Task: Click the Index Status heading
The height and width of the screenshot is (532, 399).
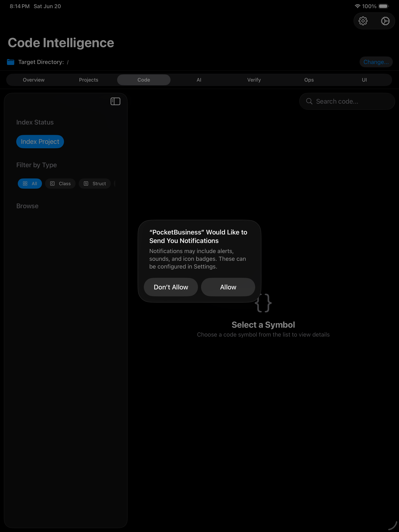Action: pyautogui.click(x=35, y=122)
